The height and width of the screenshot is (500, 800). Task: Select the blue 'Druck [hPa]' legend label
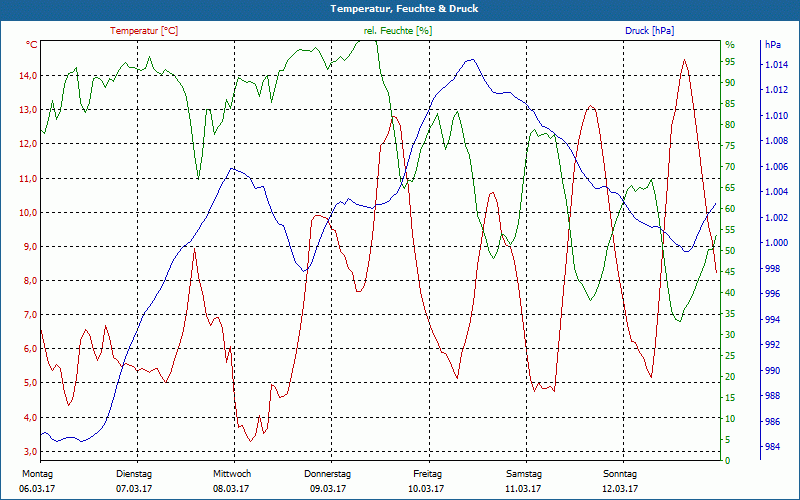(x=649, y=31)
